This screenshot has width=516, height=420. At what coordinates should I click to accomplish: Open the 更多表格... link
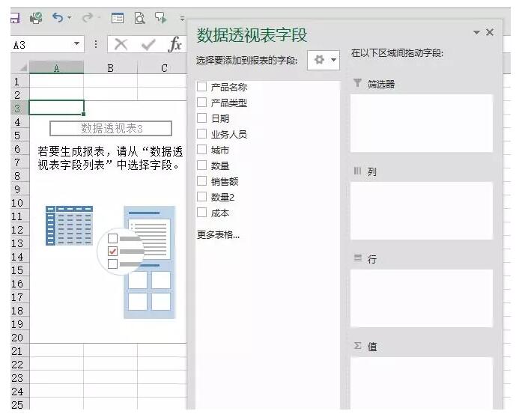[x=218, y=235]
